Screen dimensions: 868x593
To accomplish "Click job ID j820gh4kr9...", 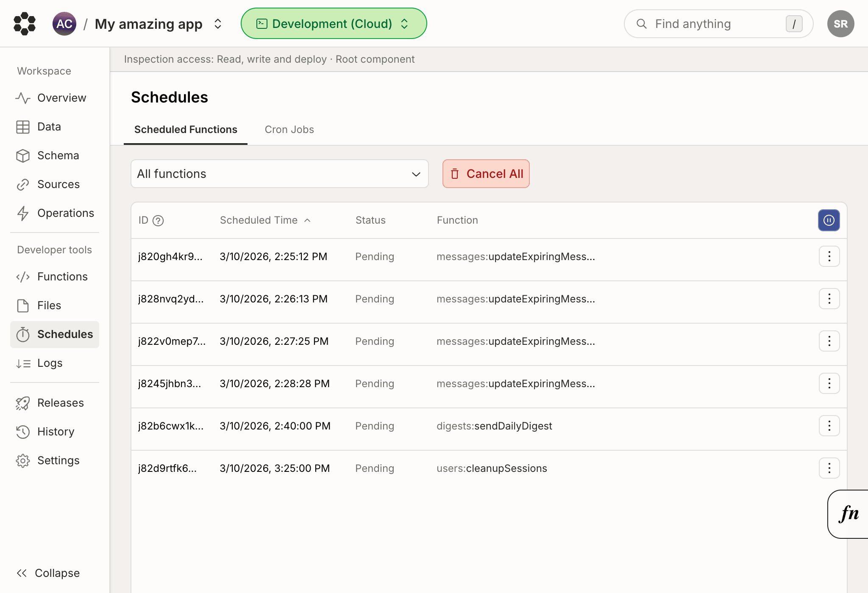I will click(x=170, y=257).
